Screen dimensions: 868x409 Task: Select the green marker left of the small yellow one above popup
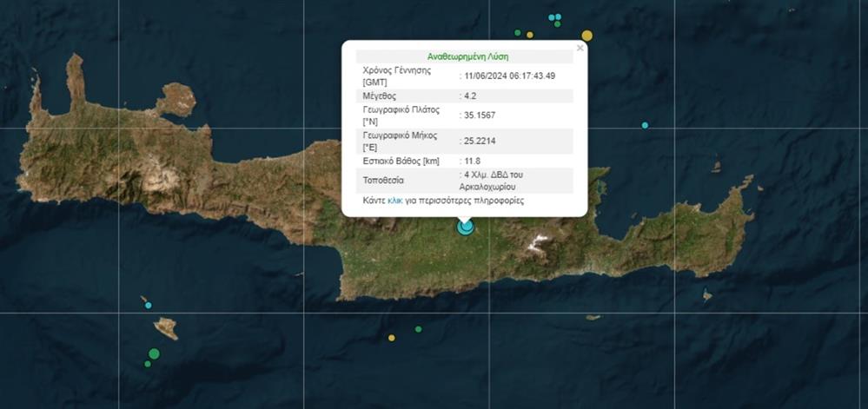point(518,33)
